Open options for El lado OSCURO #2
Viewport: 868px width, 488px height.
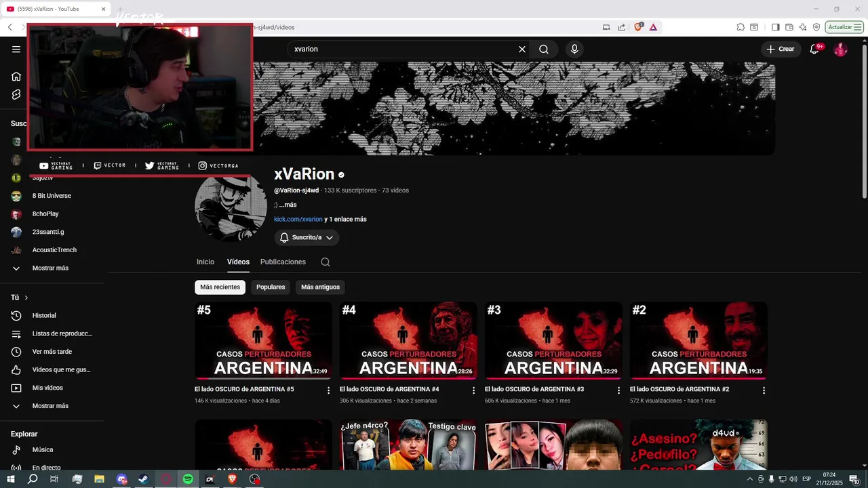[x=764, y=390]
